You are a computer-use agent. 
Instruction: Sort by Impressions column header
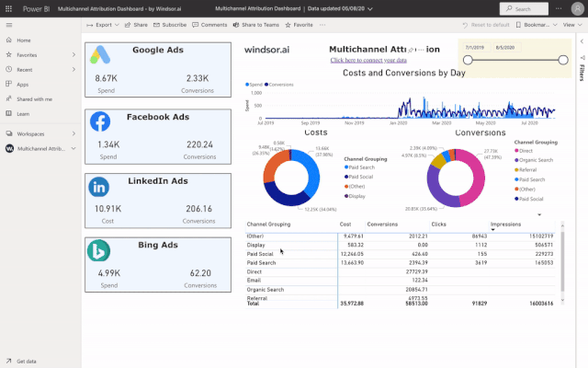(505, 224)
